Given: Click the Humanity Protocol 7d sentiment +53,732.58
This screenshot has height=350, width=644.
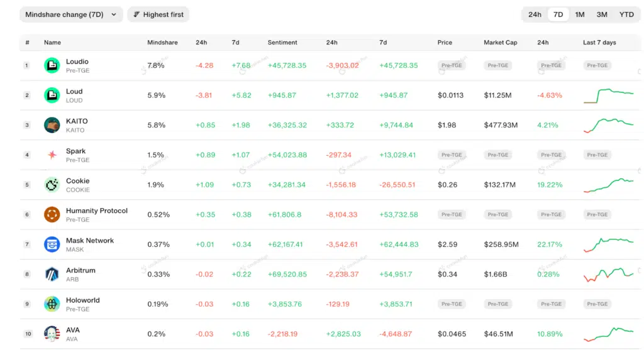Looking at the screenshot, I should 398,215.
